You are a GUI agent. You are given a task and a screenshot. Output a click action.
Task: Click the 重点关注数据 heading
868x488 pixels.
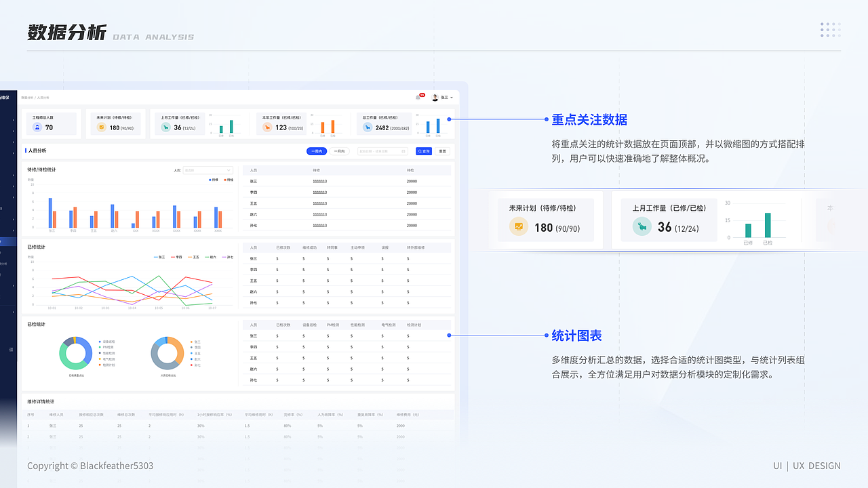coord(589,119)
